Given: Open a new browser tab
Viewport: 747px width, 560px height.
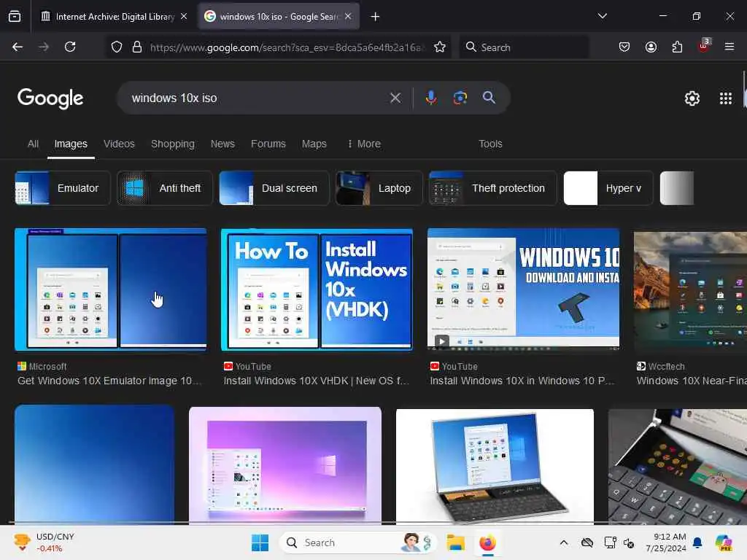Looking at the screenshot, I should (376, 17).
